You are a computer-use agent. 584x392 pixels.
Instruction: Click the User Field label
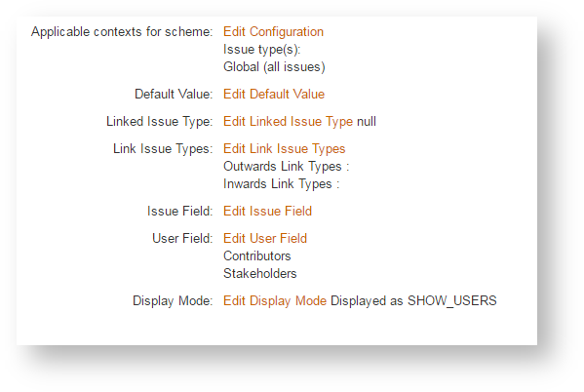(182, 238)
